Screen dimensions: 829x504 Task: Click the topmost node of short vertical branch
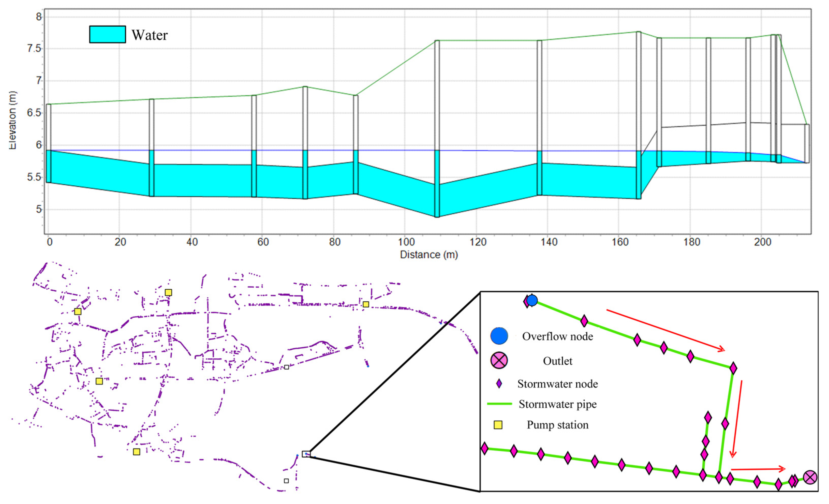708,418
